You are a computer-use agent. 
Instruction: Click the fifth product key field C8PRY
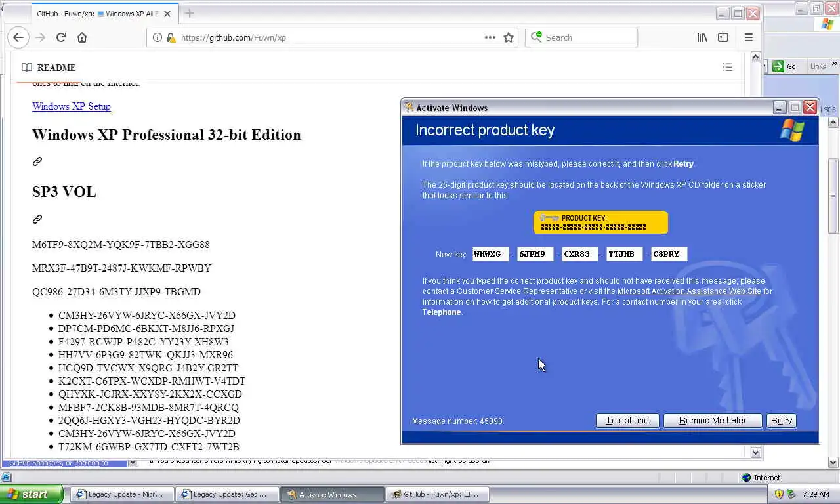(x=669, y=254)
